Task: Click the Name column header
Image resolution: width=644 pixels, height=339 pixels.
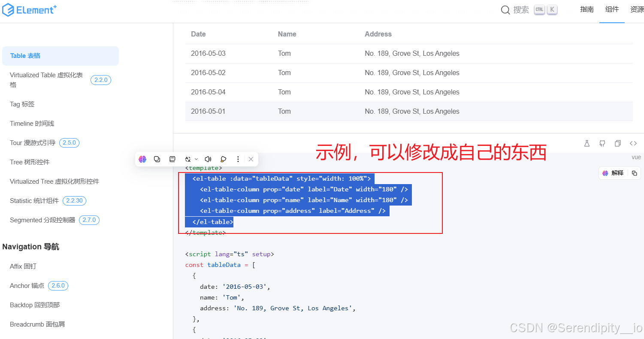Action: click(287, 34)
